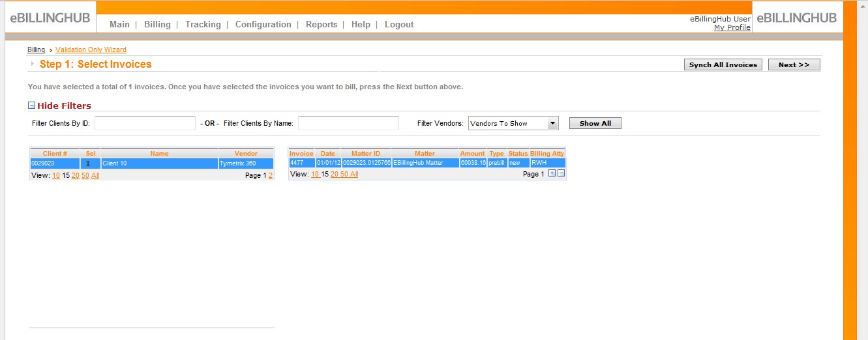Click the EBillingHub Matter cell
Viewport: 868px width, 340px height.
(x=425, y=163)
